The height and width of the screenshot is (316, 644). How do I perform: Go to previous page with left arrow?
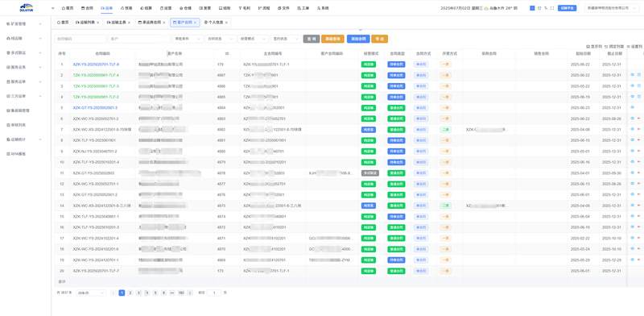114,293
